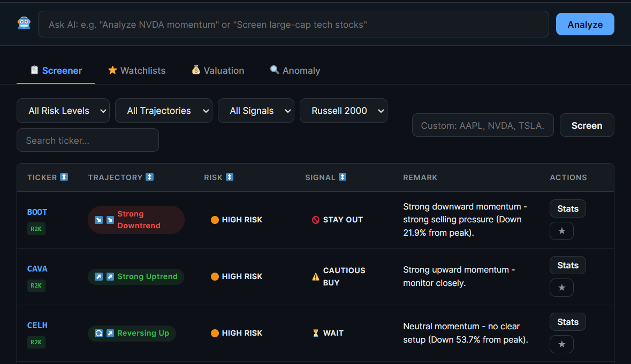Image resolution: width=631 pixels, height=364 pixels.
Task: Click the ACTIONS column header
Action: click(568, 177)
